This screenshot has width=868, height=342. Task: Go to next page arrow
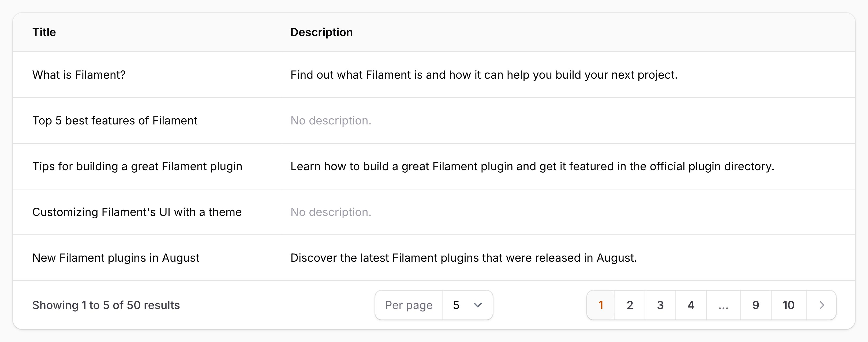pyautogui.click(x=821, y=305)
